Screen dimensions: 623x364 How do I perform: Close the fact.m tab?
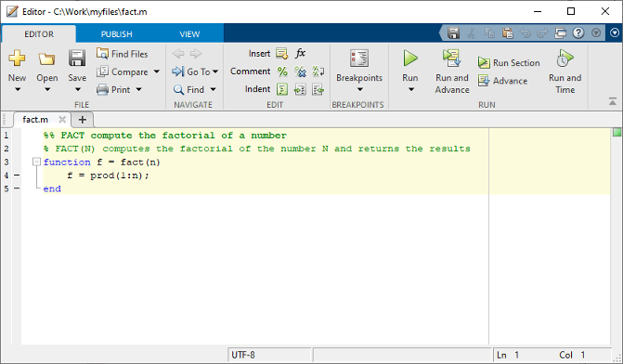click(62, 120)
